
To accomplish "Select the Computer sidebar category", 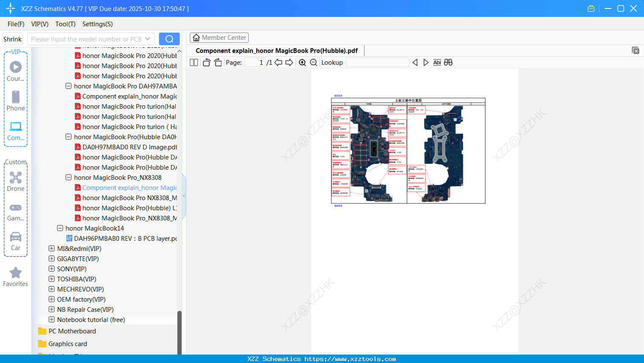I will (x=16, y=131).
